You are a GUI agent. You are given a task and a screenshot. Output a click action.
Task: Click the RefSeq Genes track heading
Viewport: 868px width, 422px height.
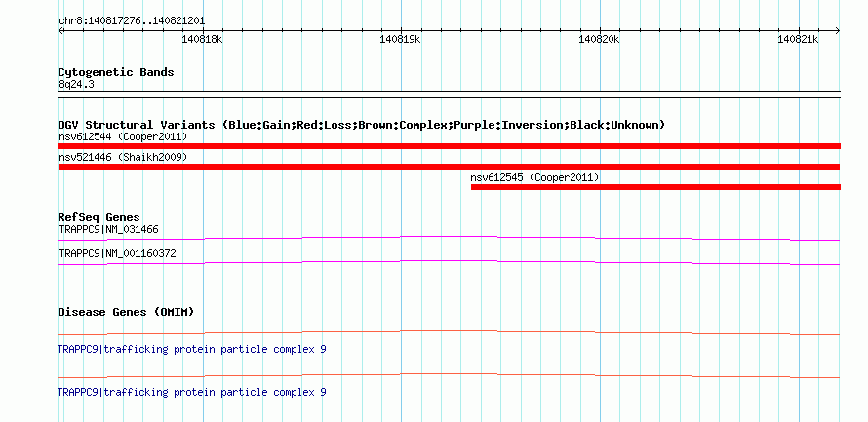click(99, 217)
